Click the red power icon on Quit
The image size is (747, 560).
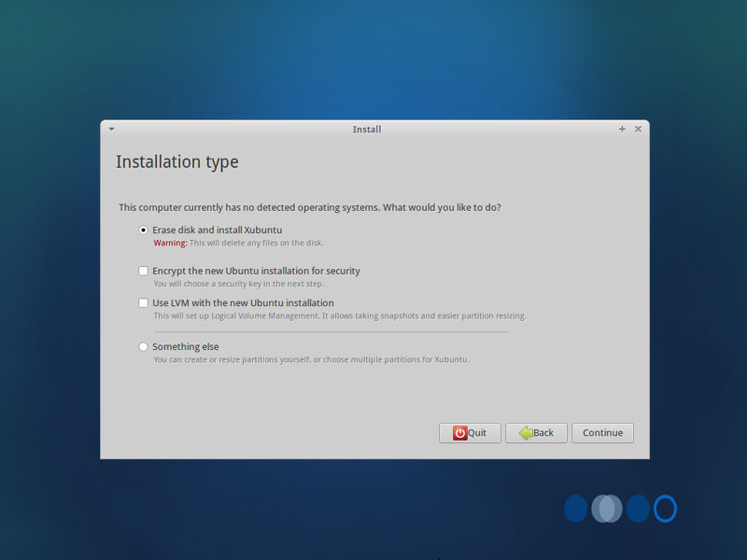tap(459, 433)
